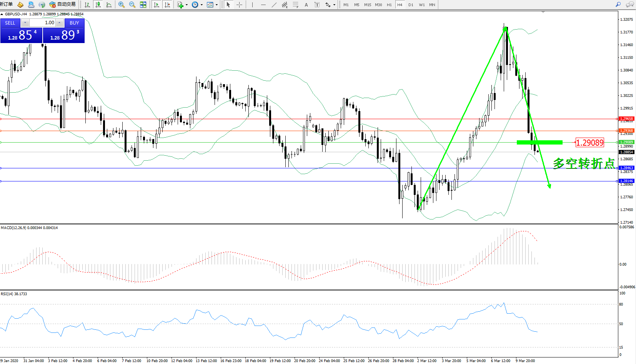Open the search magnifier in top-right corner
This screenshot has width=636, height=364.
pos(618,5)
